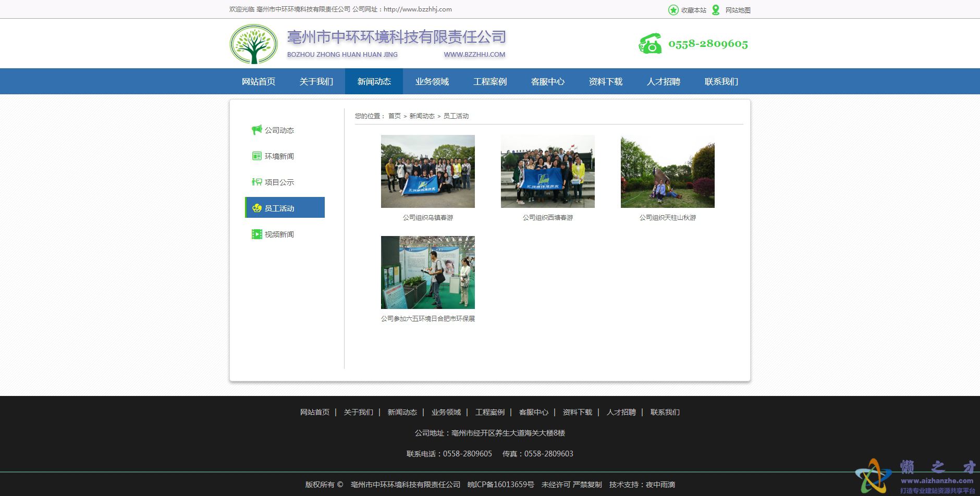
Task: Click the megaphone icon beside 公司动态
Action: [x=256, y=130]
